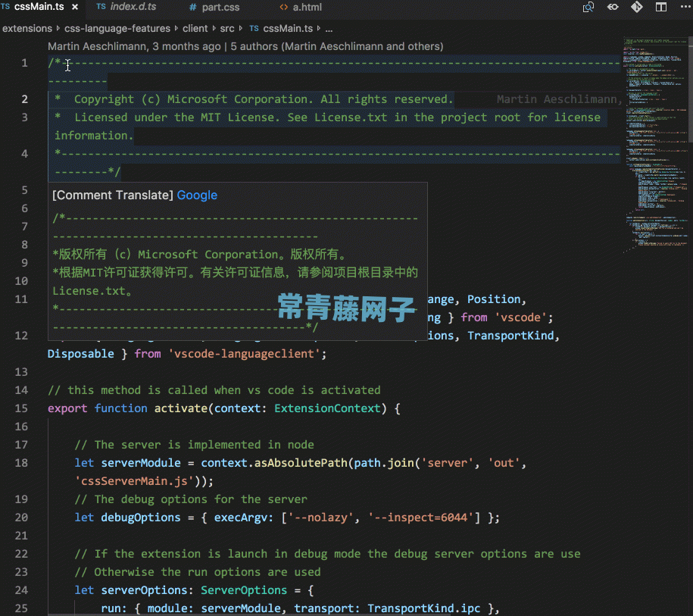The width and height of the screenshot is (693, 616).
Task: Click the TS icon in the breadcrumb
Action: (x=254, y=28)
